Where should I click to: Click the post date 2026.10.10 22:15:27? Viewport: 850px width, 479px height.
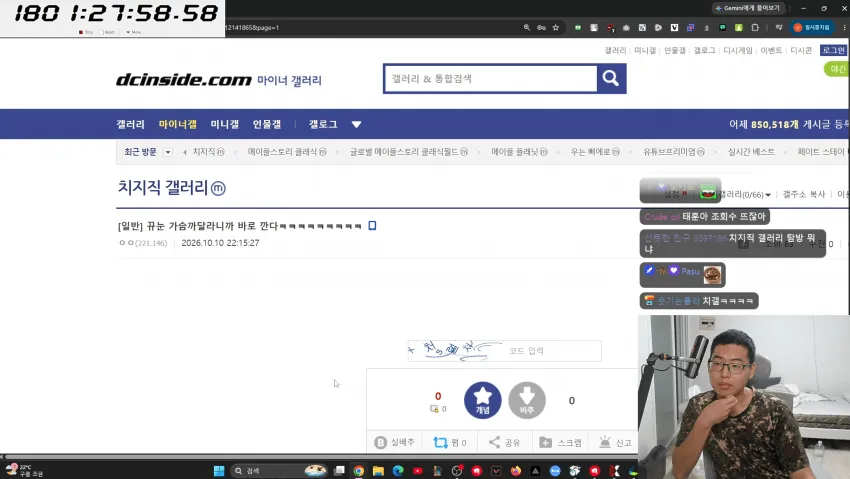[220, 243]
